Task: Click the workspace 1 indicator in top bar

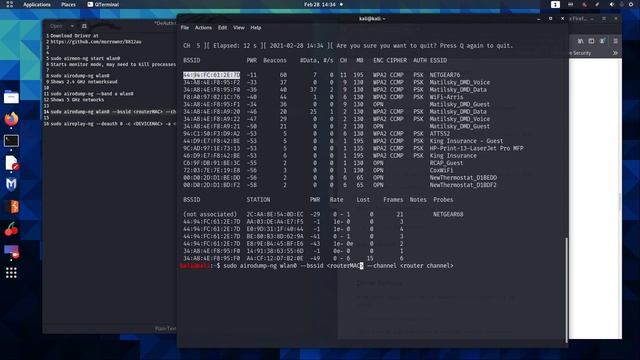Action: pyautogui.click(x=555, y=4)
